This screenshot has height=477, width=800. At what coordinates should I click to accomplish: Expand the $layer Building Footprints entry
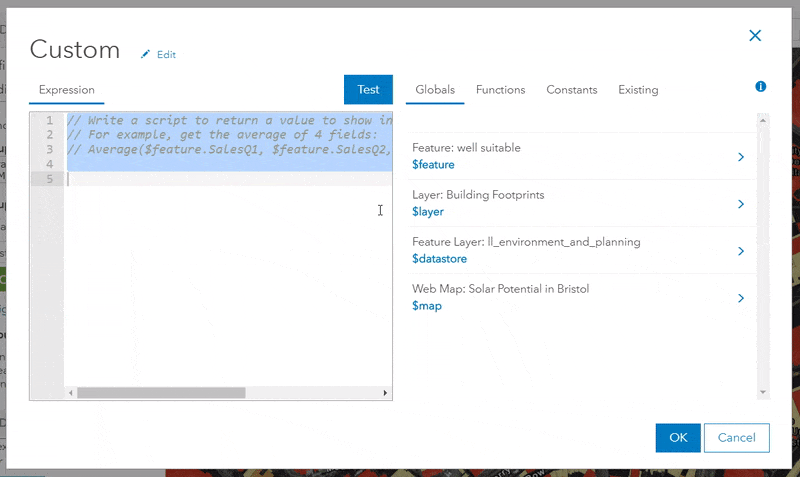pyautogui.click(x=741, y=204)
